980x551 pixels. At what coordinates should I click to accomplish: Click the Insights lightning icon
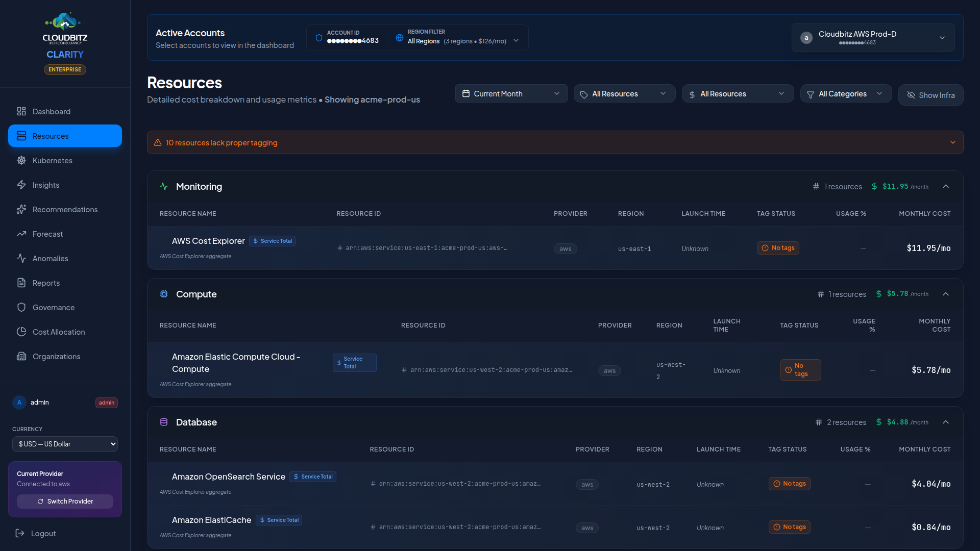click(x=21, y=185)
